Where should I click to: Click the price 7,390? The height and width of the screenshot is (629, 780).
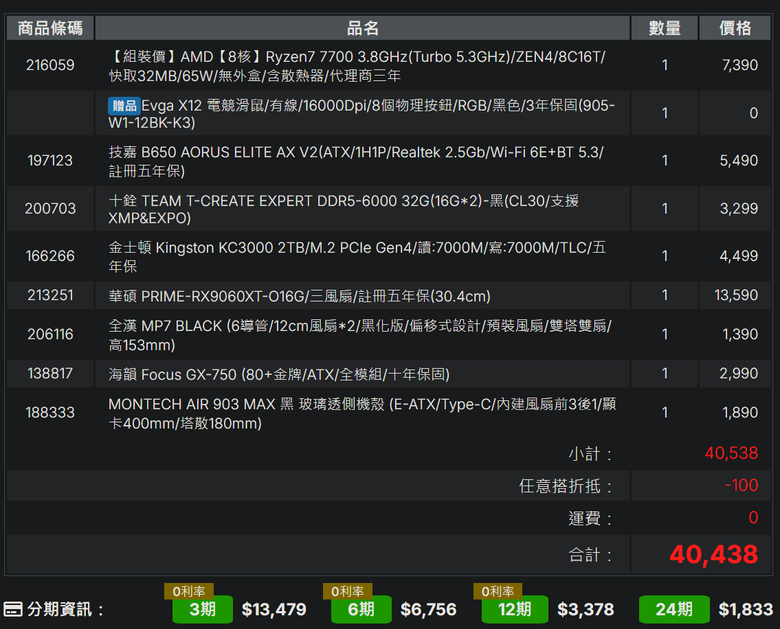740,65
